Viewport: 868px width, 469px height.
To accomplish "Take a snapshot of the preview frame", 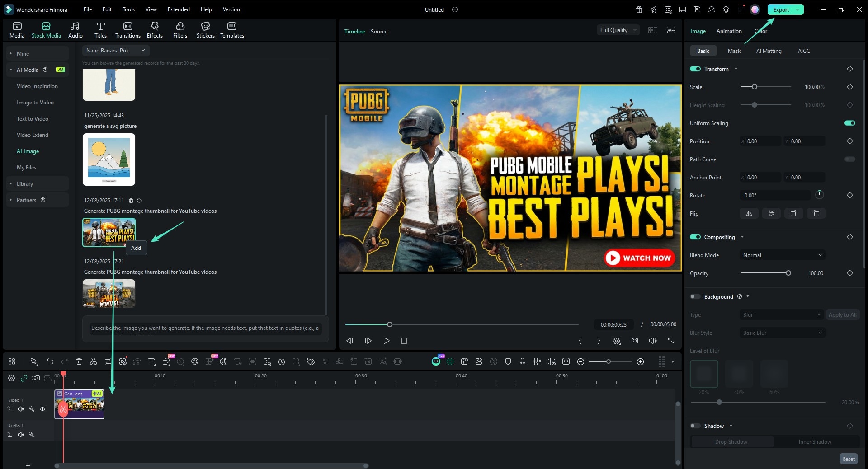I will [x=634, y=341].
